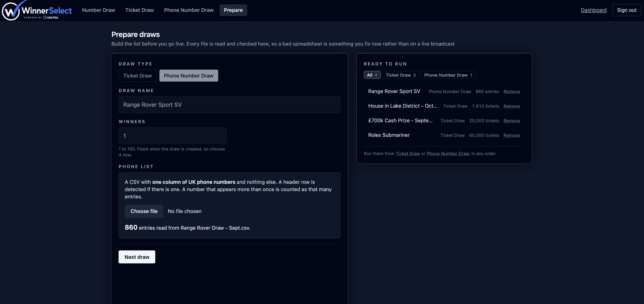Focus the Draw Name input field

[x=229, y=105]
